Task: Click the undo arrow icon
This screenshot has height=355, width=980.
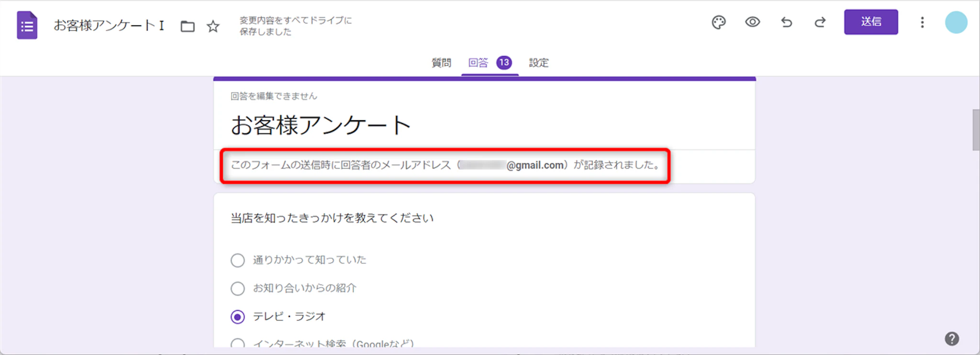Action: point(786,22)
